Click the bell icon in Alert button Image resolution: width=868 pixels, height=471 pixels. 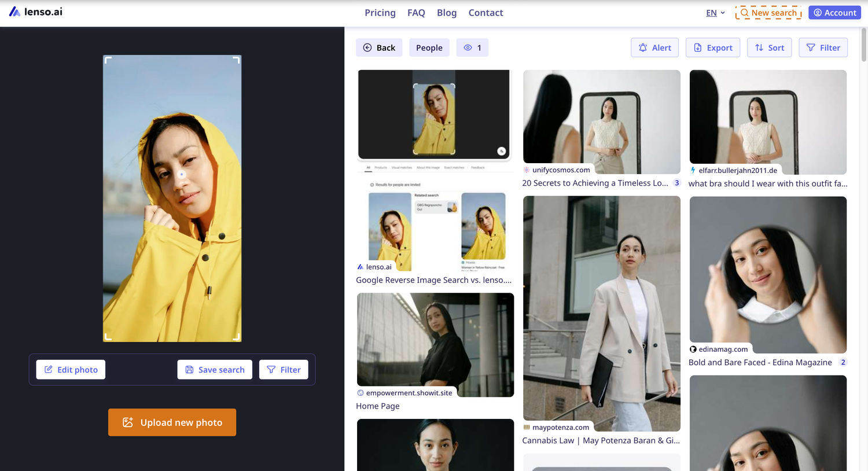coord(643,47)
